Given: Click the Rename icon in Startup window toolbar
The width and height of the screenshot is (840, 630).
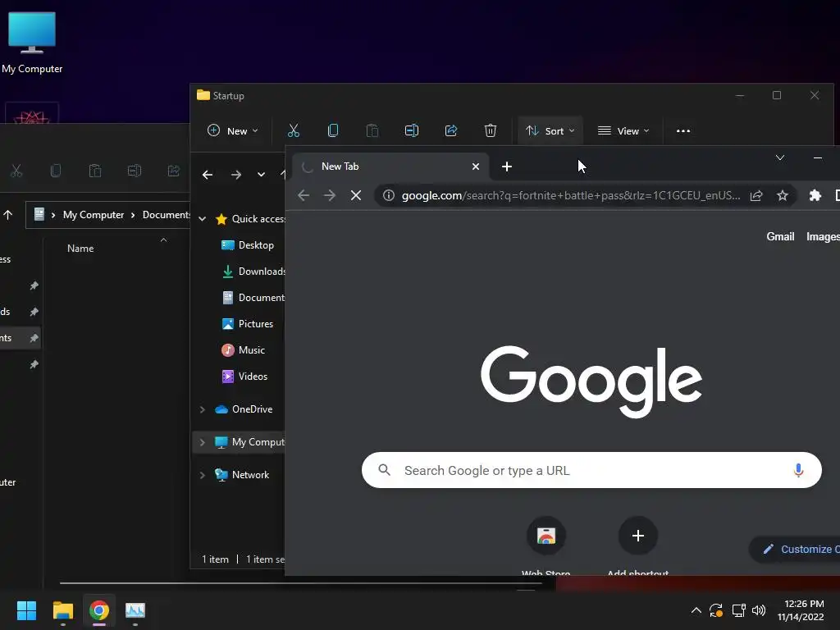Looking at the screenshot, I should click(x=412, y=130).
